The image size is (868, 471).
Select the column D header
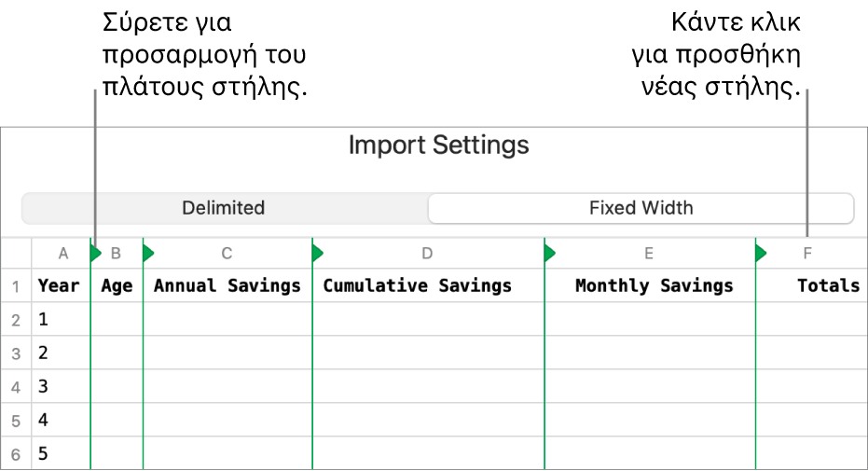427,253
